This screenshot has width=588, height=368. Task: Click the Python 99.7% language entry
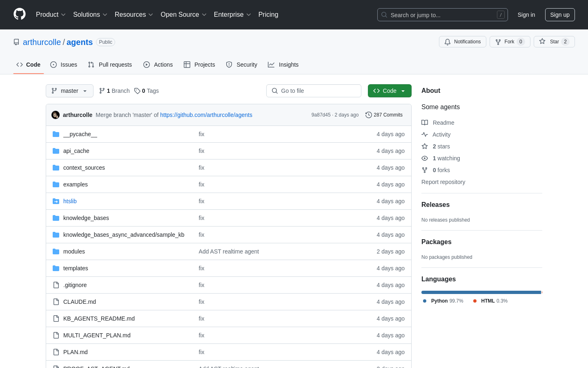[x=443, y=301]
